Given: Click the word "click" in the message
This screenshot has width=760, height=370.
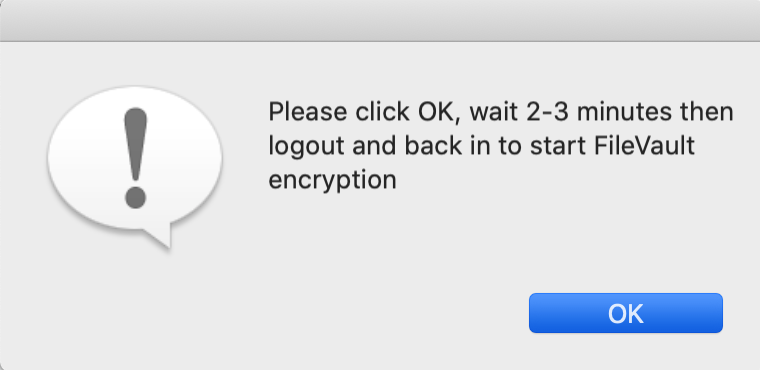Looking at the screenshot, I should (382, 112).
